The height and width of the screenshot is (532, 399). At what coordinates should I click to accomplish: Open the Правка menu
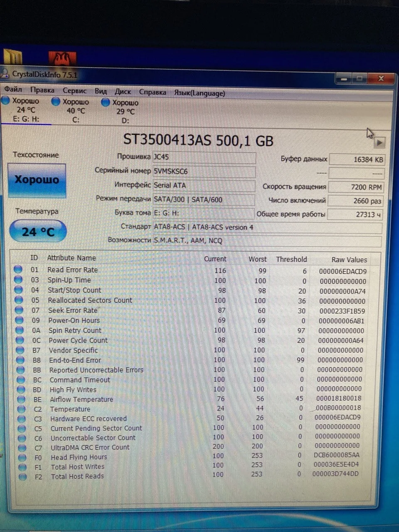(42, 90)
